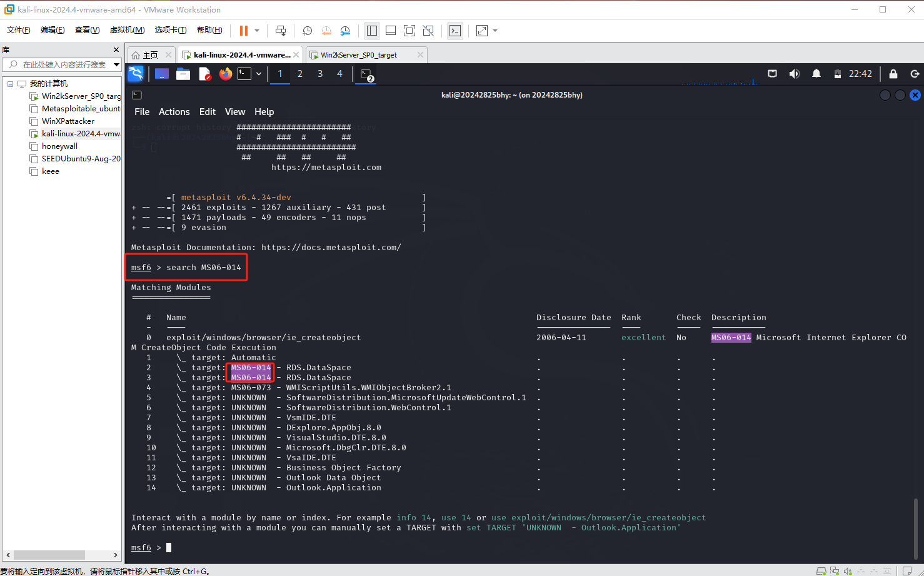Select keee in the library tree
The width and height of the screenshot is (924, 576).
45,171
